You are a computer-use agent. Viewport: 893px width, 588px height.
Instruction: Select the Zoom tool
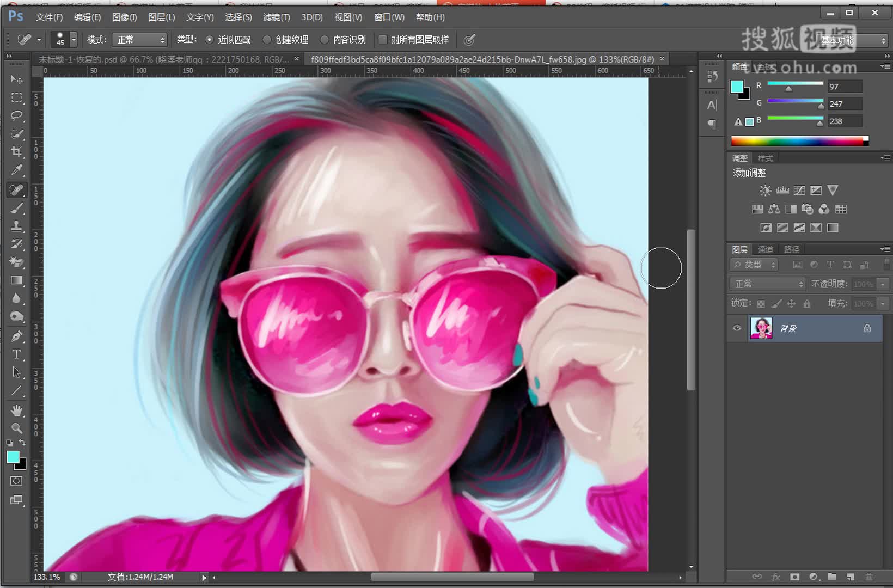point(16,428)
